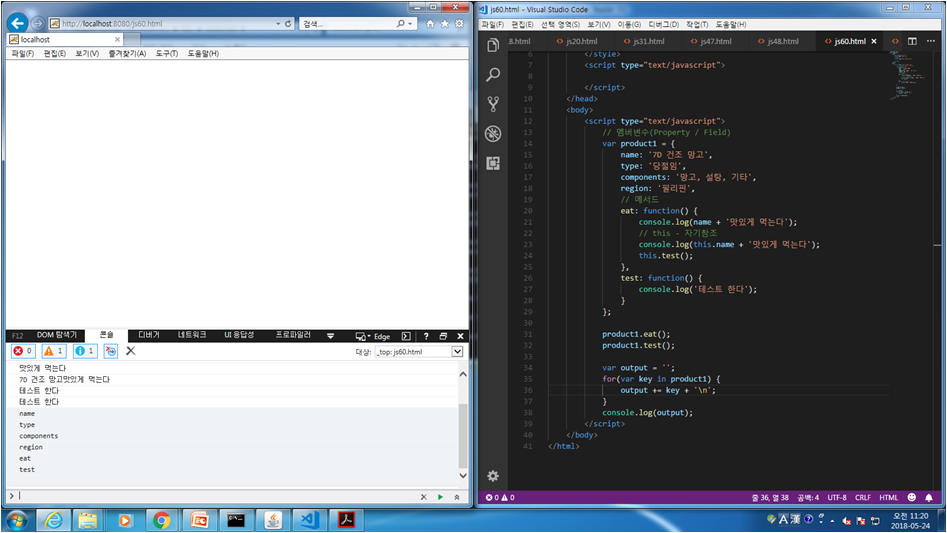Open js31.html editor tab
947x533 pixels.
click(x=644, y=41)
